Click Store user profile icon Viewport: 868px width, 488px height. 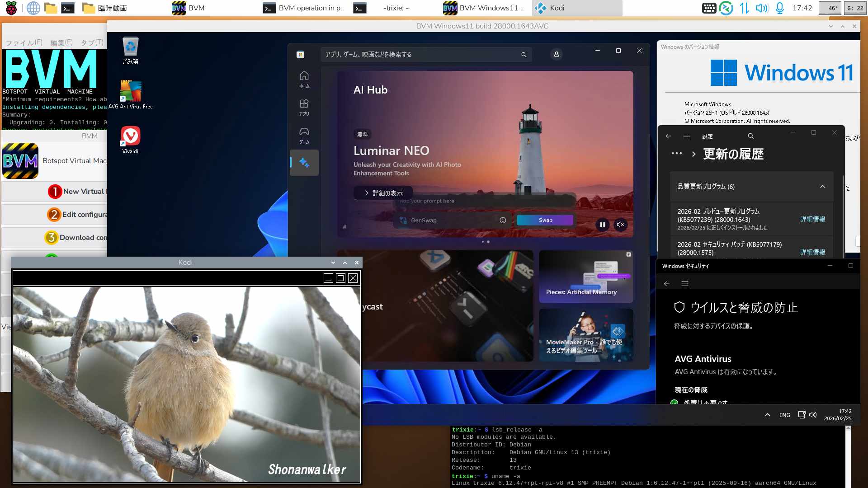pos(557,54)
